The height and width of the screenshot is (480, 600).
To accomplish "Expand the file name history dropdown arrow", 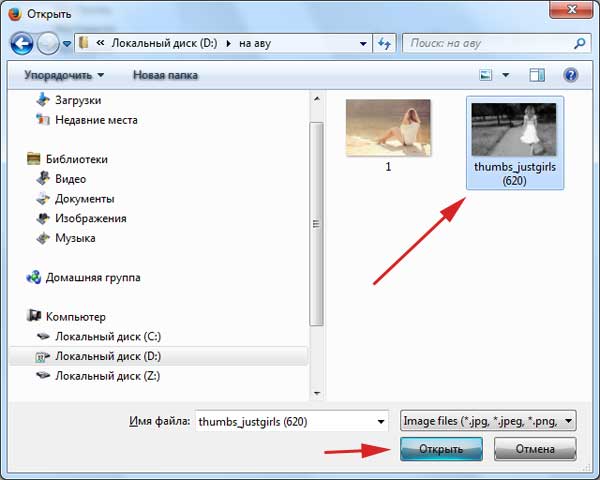I will [x=377, y=421].
